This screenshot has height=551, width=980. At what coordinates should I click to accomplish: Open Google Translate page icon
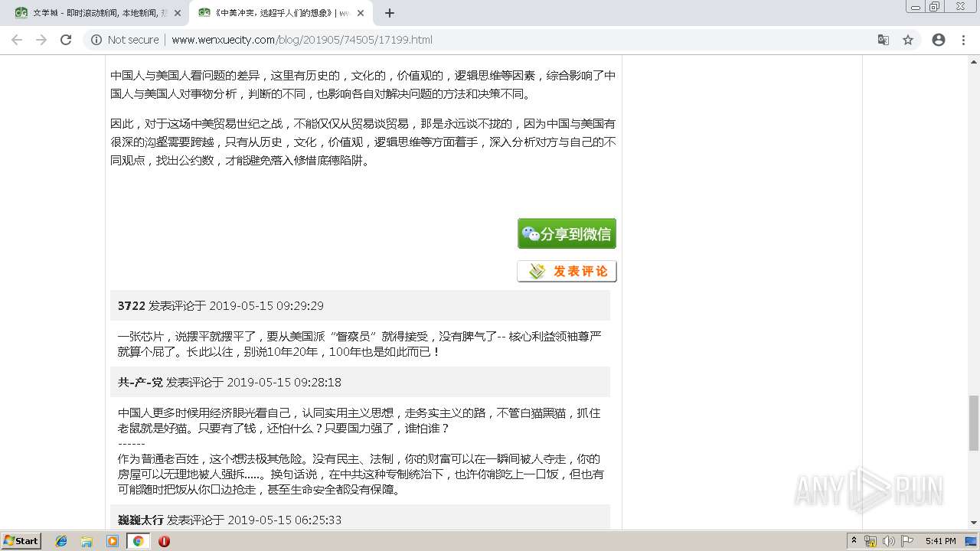coord(883,40)
